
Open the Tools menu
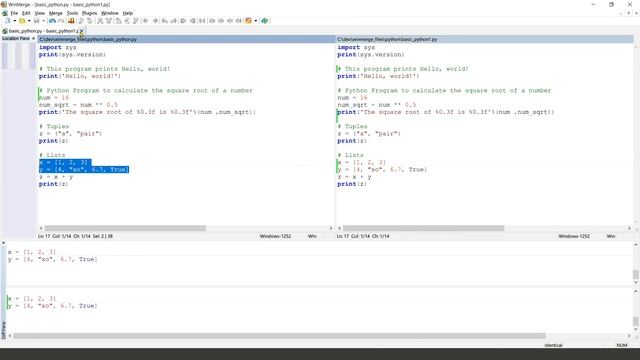pyautogui.click(x=72, y=13)
